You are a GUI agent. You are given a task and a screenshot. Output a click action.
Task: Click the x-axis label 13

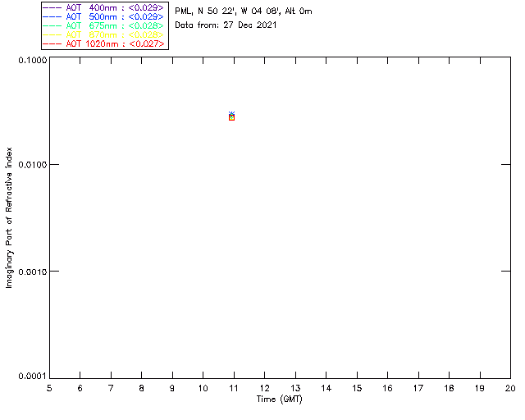[x=295, y=388]
